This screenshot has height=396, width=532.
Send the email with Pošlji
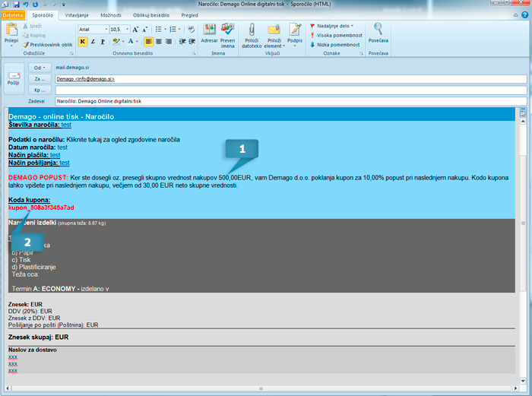(14, 78)
